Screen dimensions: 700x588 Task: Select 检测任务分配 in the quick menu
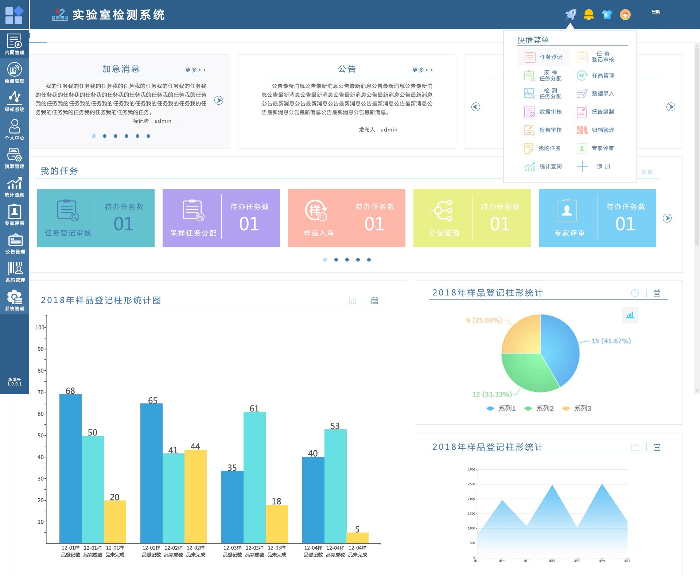pos(543,93)
